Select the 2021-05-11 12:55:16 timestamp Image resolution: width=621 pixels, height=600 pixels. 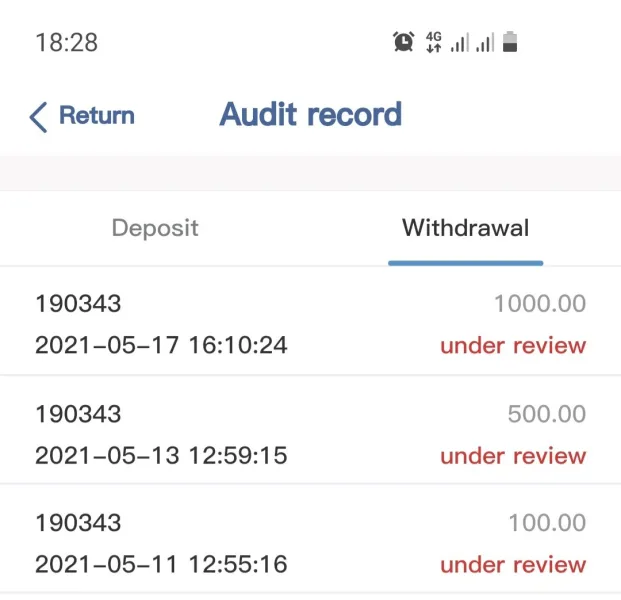coord(161,565)
